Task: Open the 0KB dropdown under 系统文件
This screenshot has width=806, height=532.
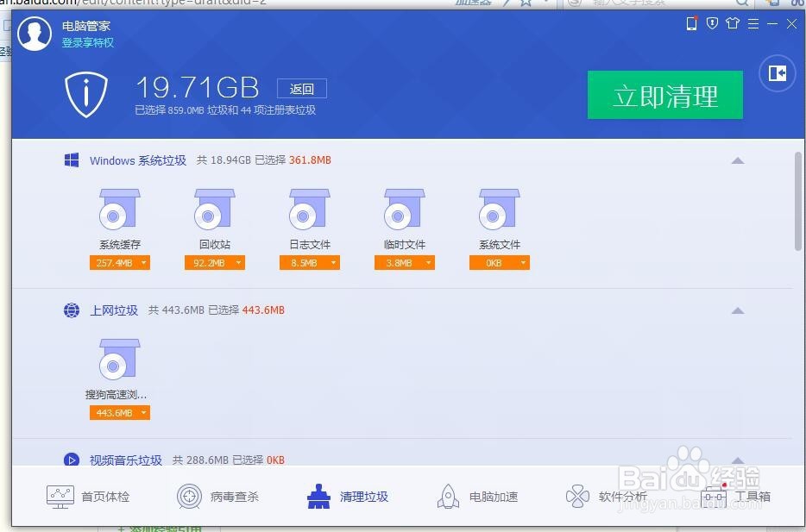Action: 499,263
